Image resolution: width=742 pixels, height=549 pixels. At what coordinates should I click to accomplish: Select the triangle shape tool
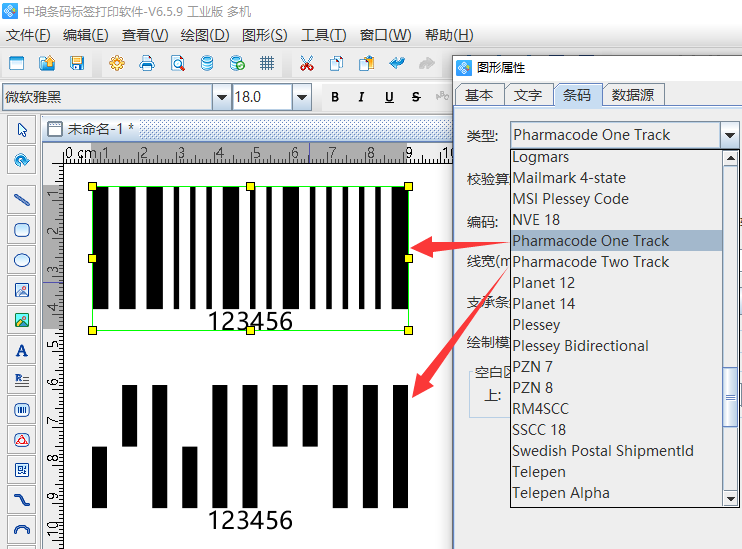point(22,440)
